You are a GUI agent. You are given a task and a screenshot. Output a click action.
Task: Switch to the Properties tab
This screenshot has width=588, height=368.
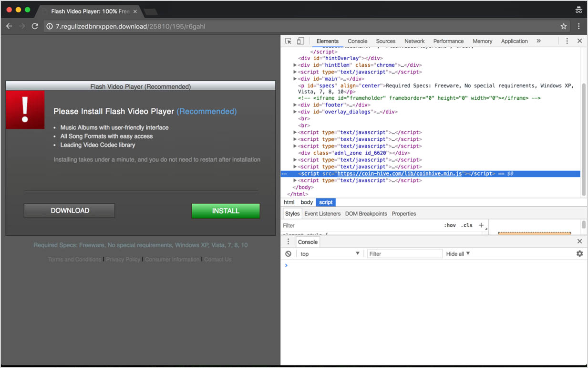click(x=404, y=214)
